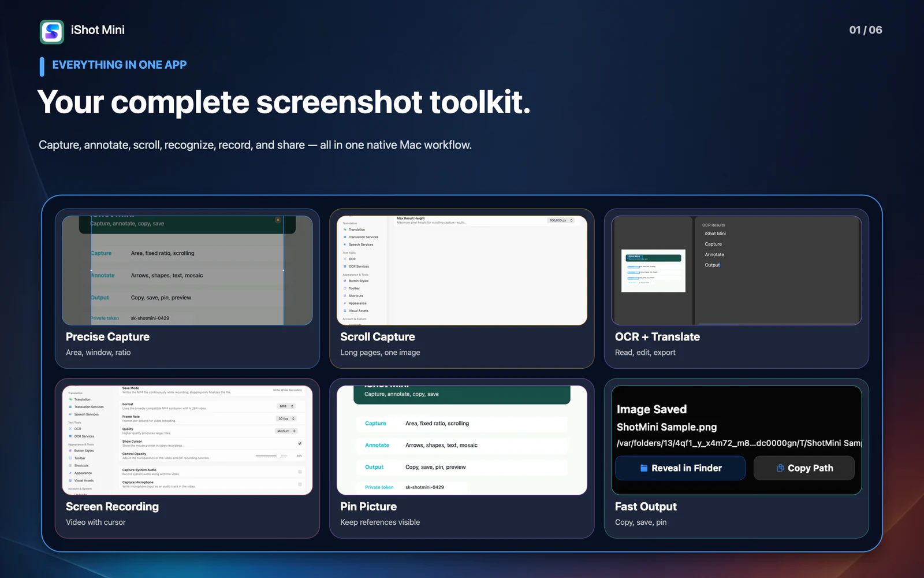
Task: Click 'Output' line in OCR Results
Action: coord(712,265)
